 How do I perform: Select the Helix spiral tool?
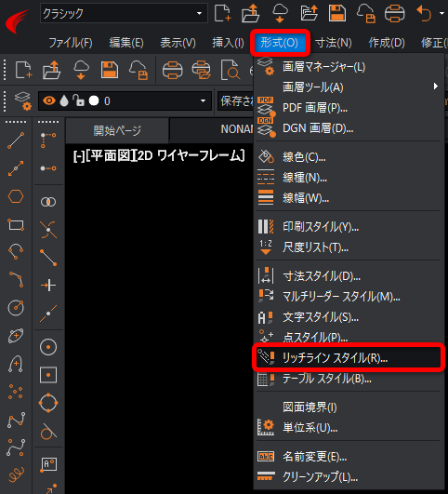17,474
